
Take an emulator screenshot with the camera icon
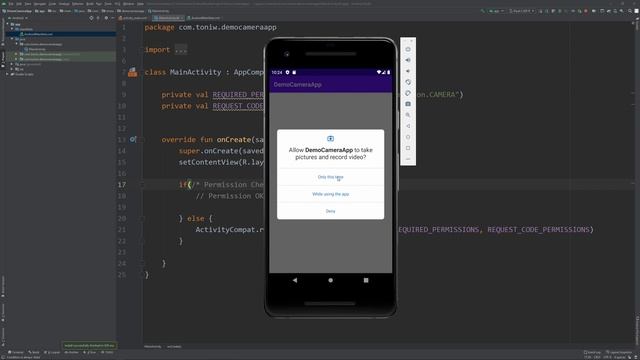point(408,104)
